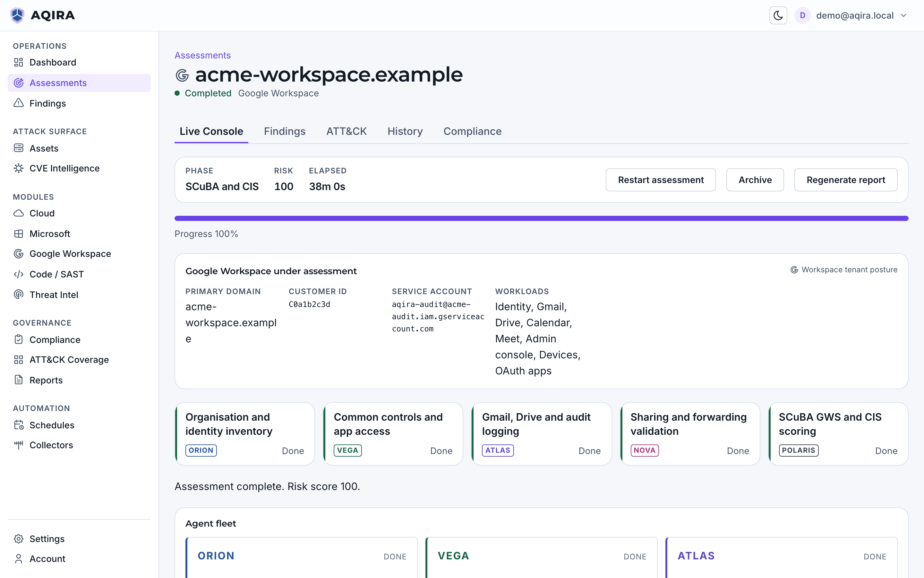The height and width of the screenshot is (578, 924).
Task: Click the customer ID C0a1b2c3d
Action: pyautogui.click(x=309, y=304)
